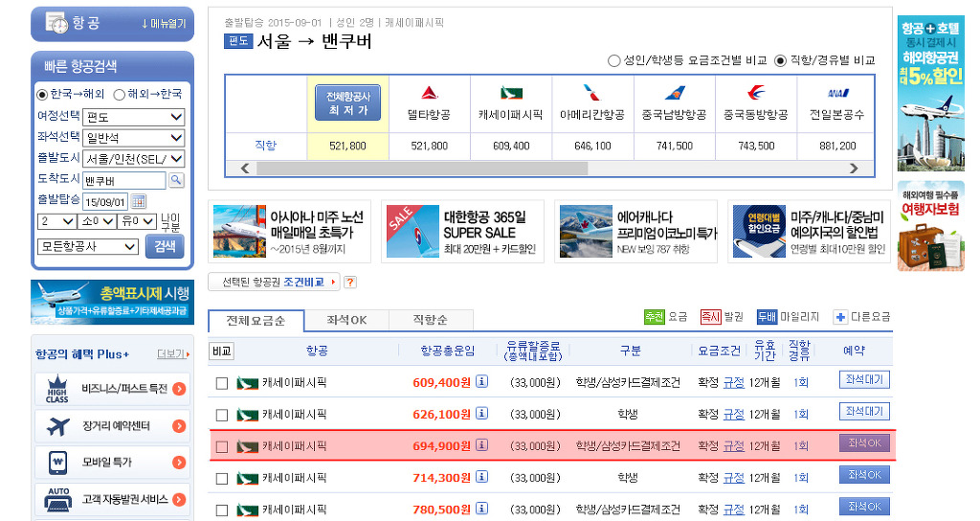Image resolution: width=980 pixels, height=521 pixels.
Task: Select 해외→한국 radio button
Action: [120, 95]
